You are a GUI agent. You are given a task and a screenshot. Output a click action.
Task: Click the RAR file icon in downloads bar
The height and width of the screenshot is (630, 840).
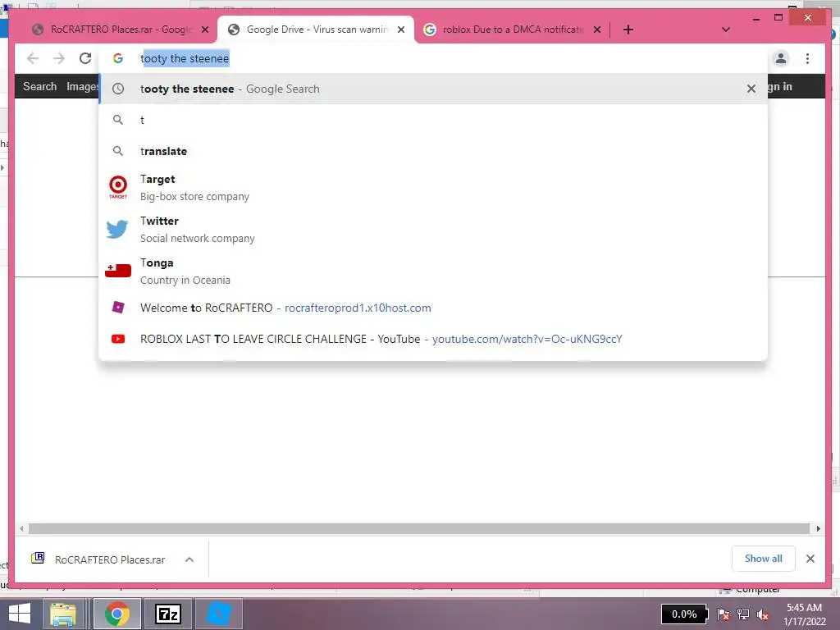pos(38,558)
